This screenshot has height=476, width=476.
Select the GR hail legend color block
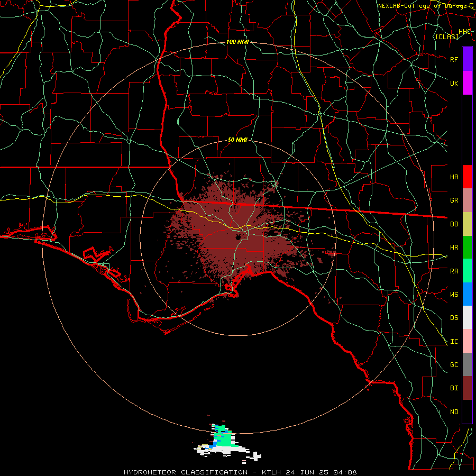467,200
